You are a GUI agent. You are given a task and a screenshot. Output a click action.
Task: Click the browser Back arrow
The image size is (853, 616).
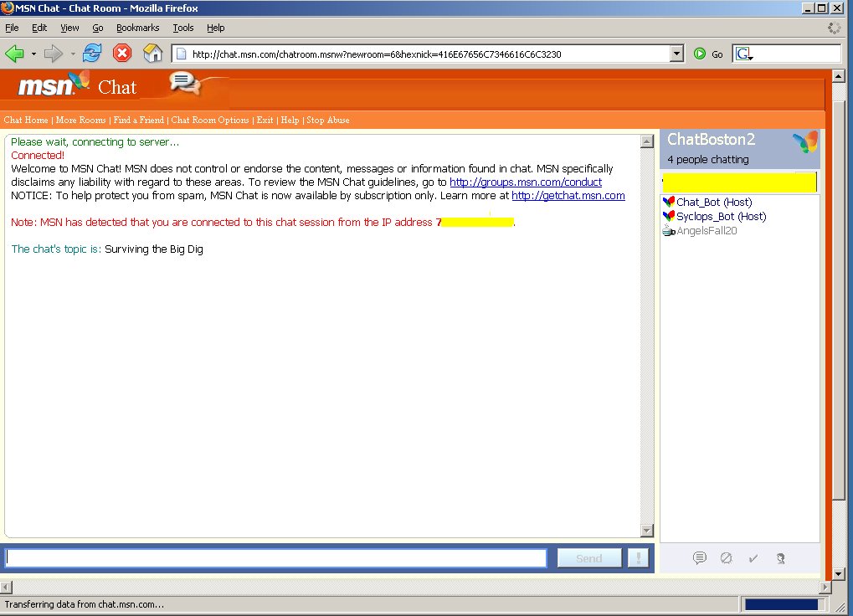(14, 54)
